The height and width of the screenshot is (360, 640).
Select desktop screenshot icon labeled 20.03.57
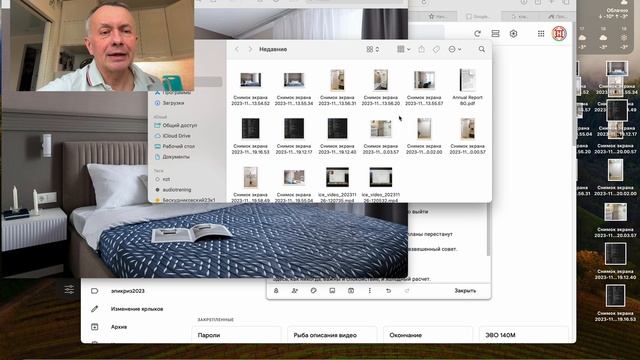615,221
